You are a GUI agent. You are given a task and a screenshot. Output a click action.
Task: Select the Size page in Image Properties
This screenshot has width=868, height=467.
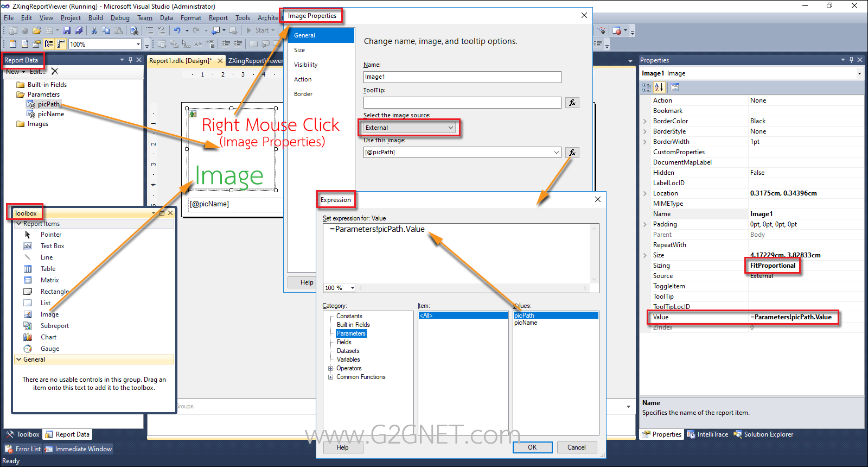tap(299, 50)
